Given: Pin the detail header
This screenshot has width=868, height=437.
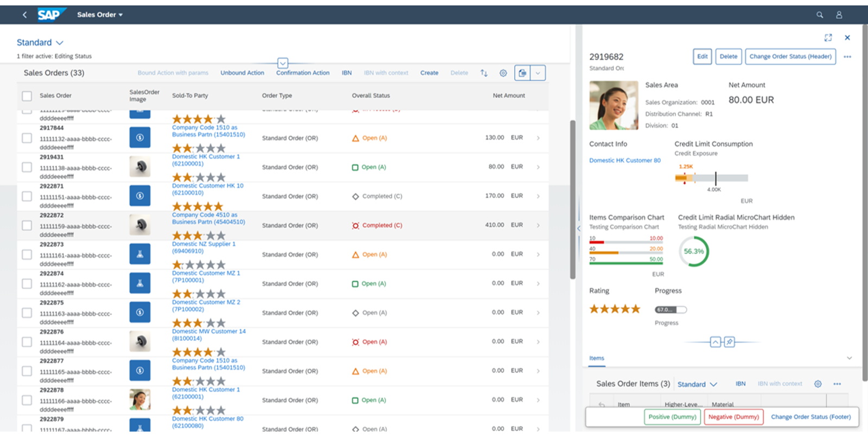Looking at the screenshot, I should pos(730,342).
